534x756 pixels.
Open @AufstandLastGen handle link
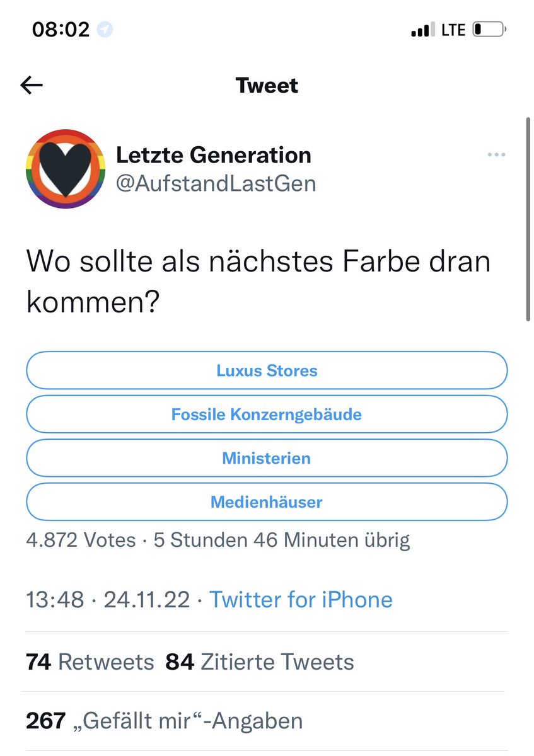pos(216,183)
